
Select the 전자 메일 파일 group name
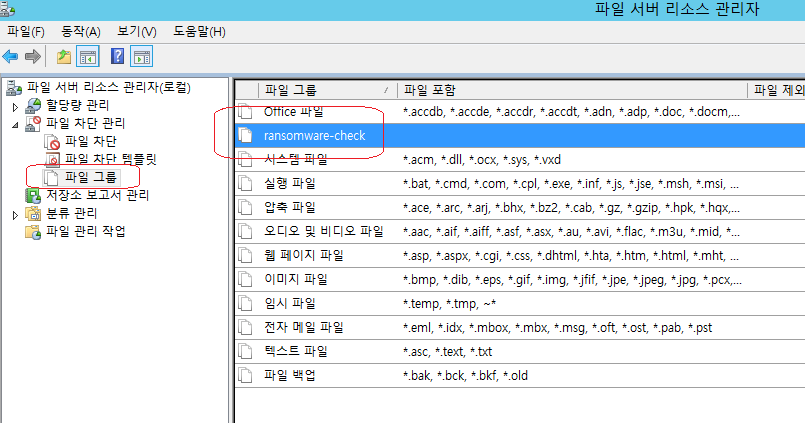(x=303, y=327)
